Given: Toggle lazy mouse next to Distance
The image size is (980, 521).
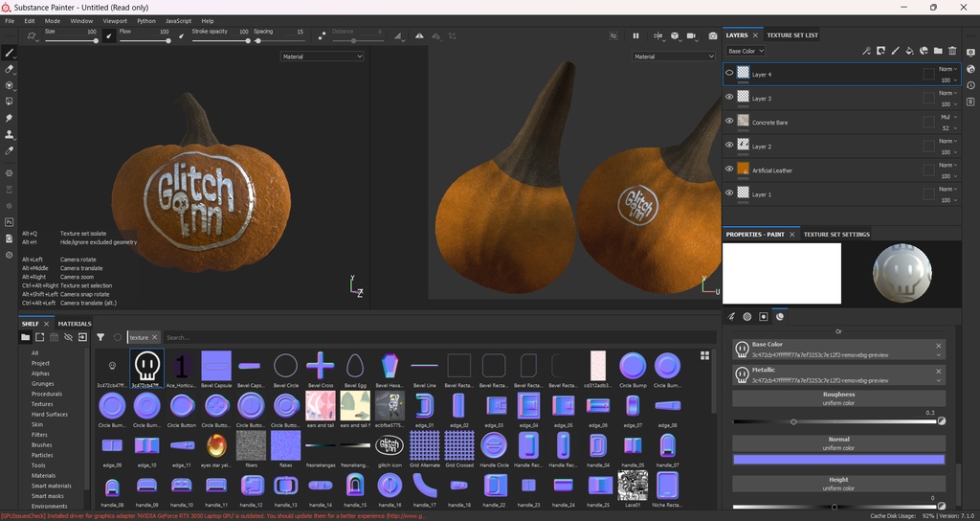Looking at the screenshot, I should [x=322, y=36].
